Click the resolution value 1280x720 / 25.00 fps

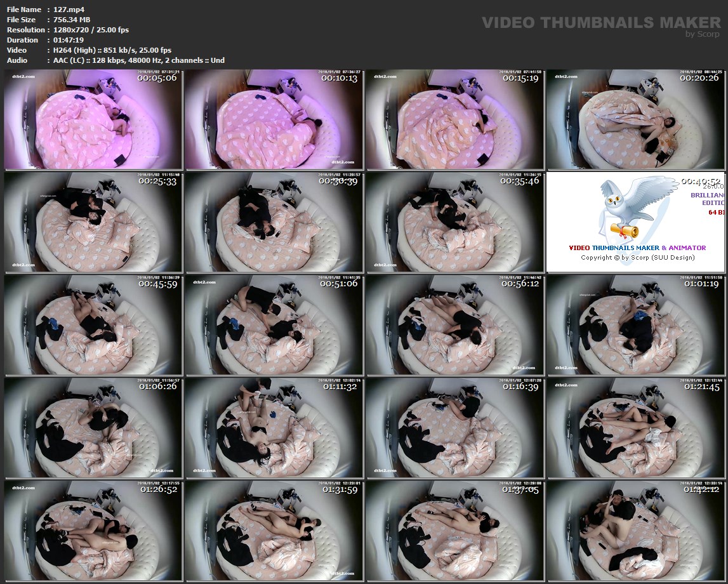pyautogui.click(x=91, y=30)
